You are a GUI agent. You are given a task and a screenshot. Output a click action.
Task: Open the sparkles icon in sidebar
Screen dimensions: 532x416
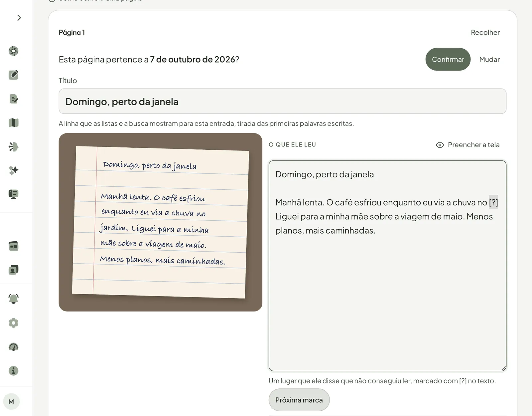click(13, 170)
